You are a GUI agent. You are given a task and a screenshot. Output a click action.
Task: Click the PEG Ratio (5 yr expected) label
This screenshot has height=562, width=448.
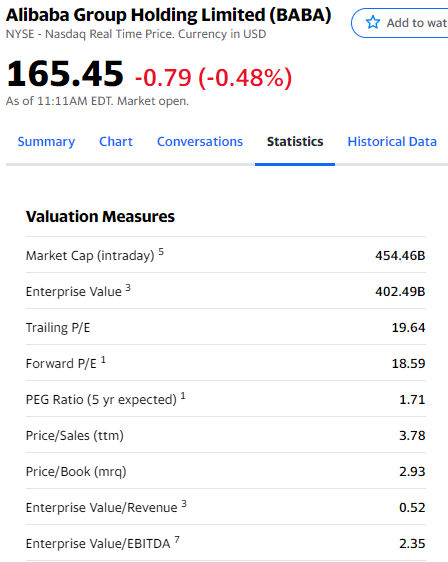[x=101, y=400]
